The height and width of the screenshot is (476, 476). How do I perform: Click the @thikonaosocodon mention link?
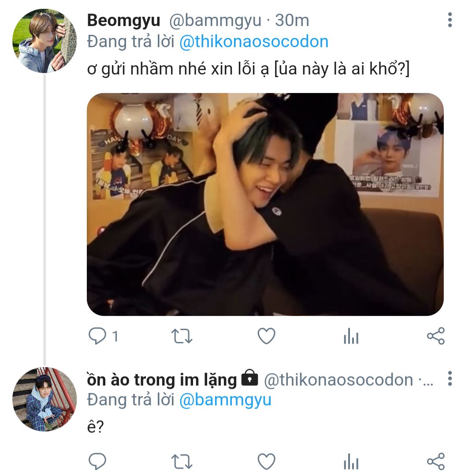(254, 42)
